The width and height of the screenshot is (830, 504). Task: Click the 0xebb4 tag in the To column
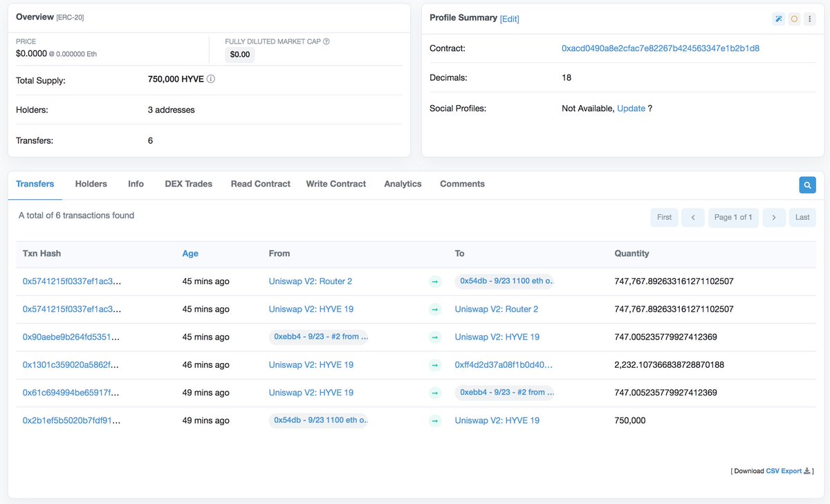(x=506, y=393)
